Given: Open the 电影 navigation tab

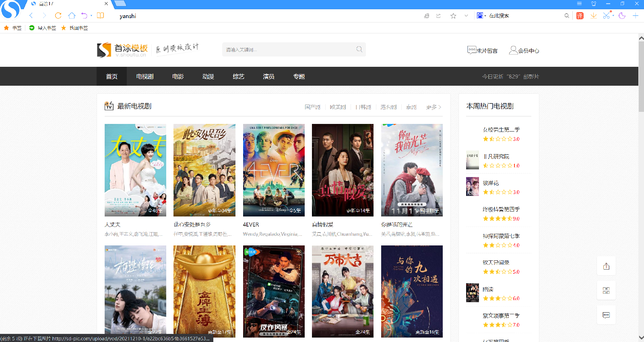Looking at the screenshot, I should click(178, 76).
